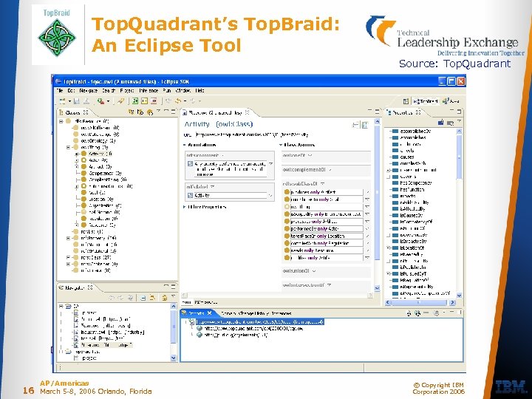Click the Print toolbar icon

pos(86,100)
